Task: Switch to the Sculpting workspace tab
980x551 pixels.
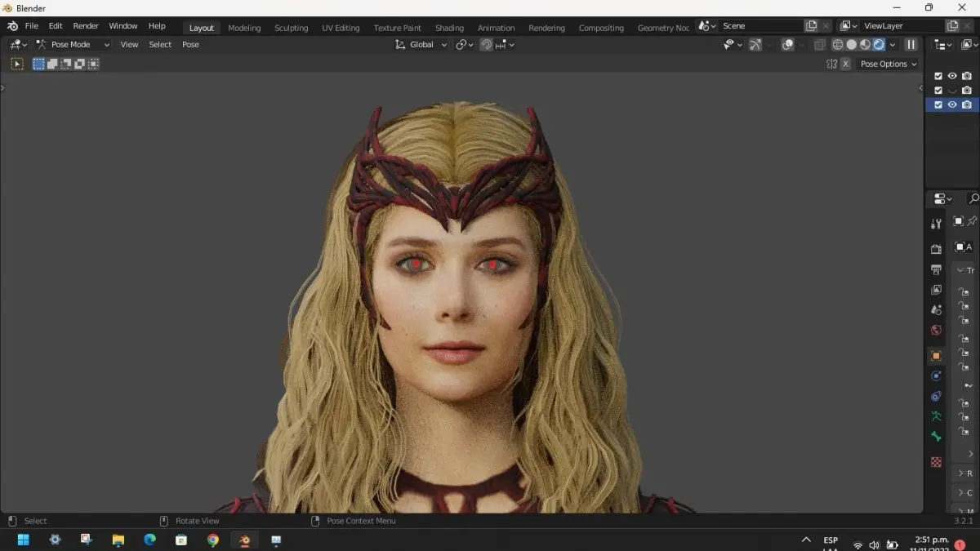Action: (x=291, y=28)
